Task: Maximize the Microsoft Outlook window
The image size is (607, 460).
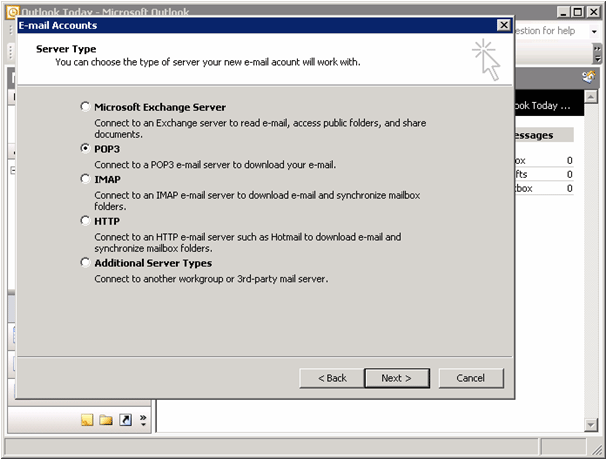Action: click(x=578, y=12)
